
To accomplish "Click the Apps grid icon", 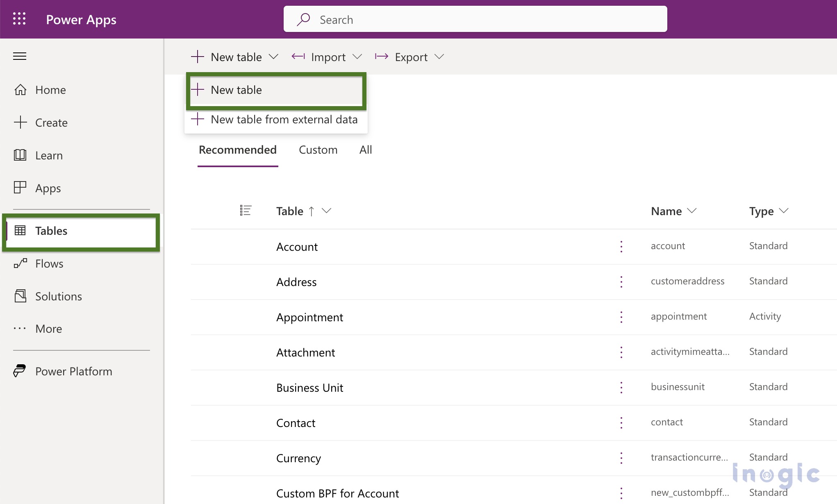I will (x=20, y=187).
